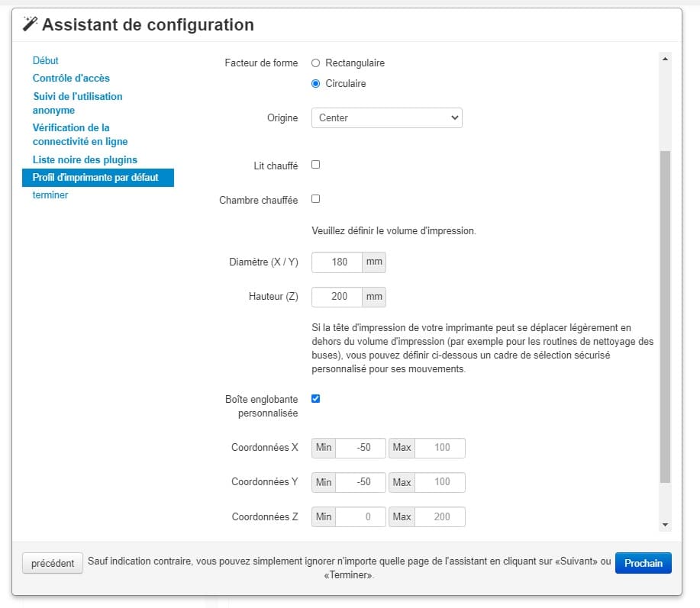Click the vertical scrollbar thumb
The width and height of the screenshot is (700, 608).
(665, 317)
